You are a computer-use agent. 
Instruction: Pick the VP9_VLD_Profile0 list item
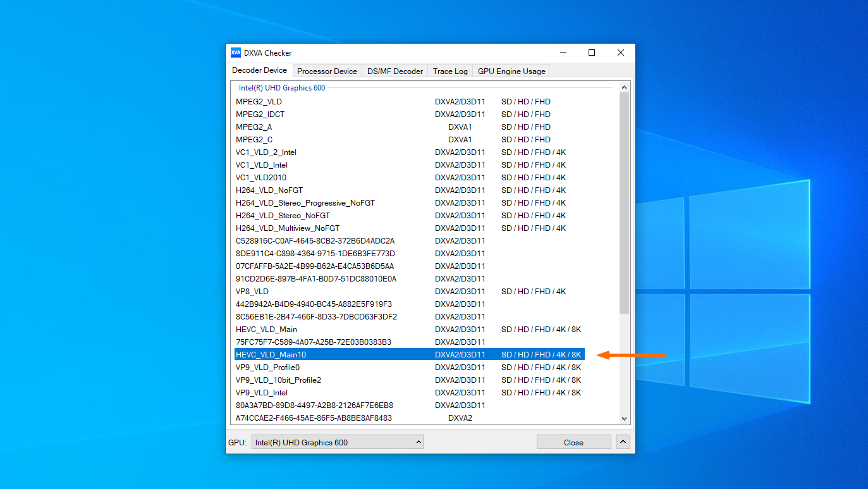pyautogui.click(x=267, y=368)
